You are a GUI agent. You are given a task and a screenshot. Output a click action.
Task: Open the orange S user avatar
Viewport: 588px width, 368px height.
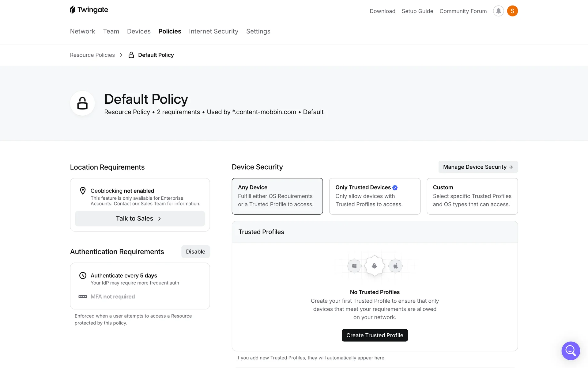pyautogui.click(x=512, y=11)
